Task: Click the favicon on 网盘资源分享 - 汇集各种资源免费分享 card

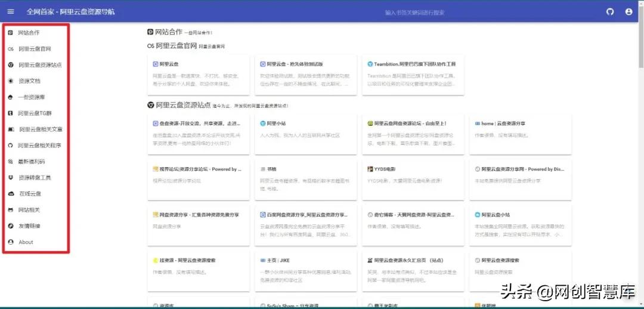Action: (155, 215)
